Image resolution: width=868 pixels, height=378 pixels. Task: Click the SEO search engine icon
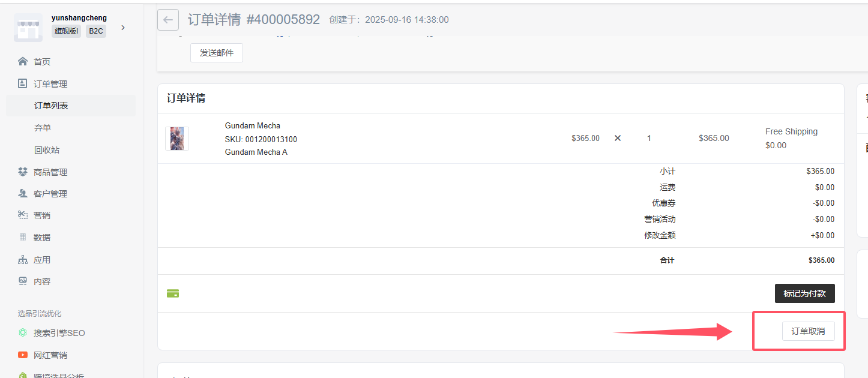(23, 333)
